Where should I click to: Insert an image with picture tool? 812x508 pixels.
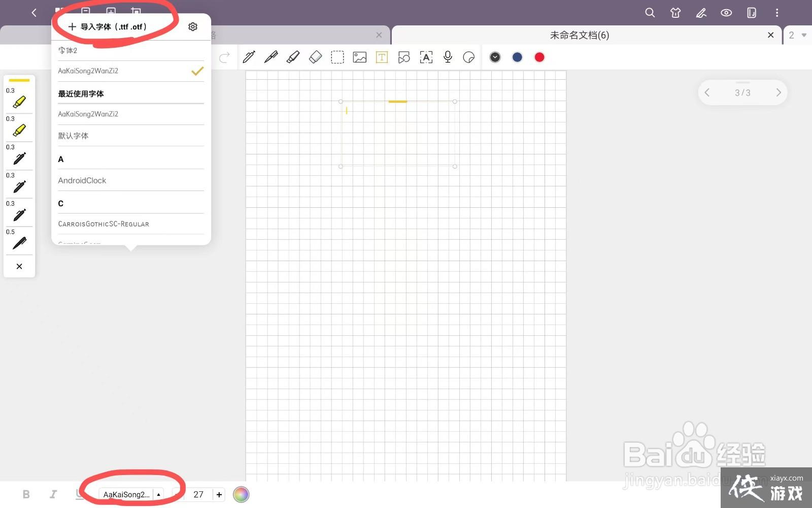point(360,57)
